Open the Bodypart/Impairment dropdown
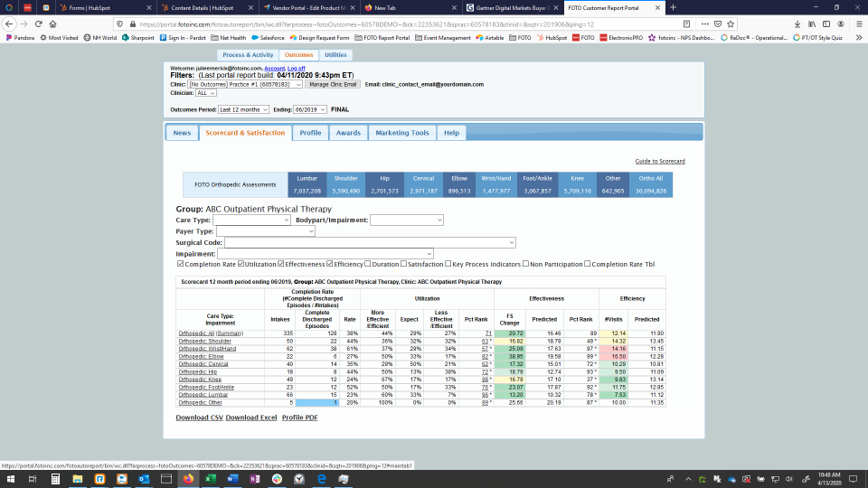Image resolution: width=868 pixels, height=488 pixels. pyautogui.click(x=407, y=220)
